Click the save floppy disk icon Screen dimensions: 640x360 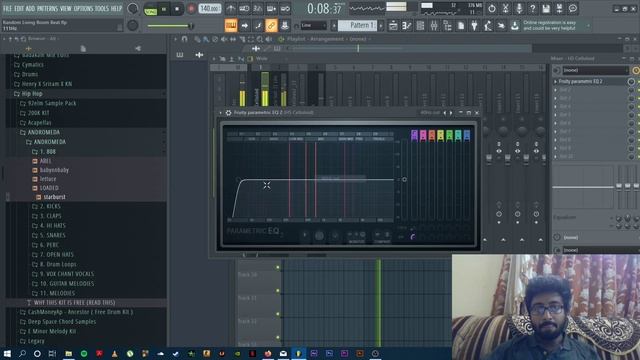point(546,9)
